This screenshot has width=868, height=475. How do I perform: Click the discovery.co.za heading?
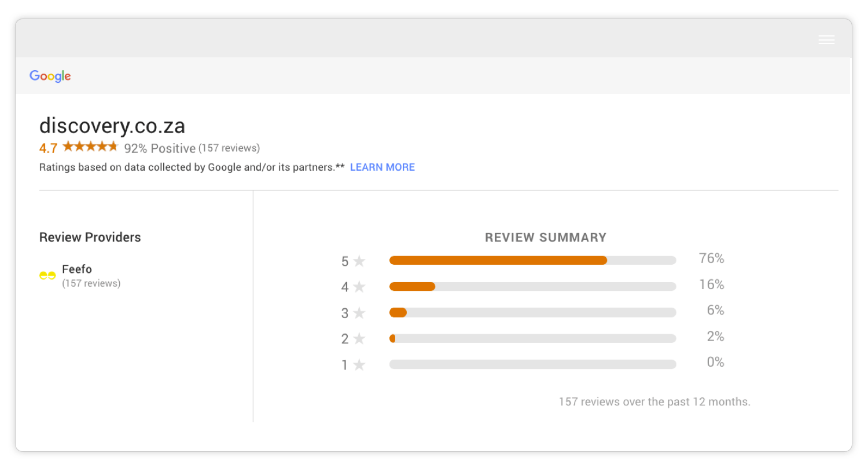click(112, 126)
